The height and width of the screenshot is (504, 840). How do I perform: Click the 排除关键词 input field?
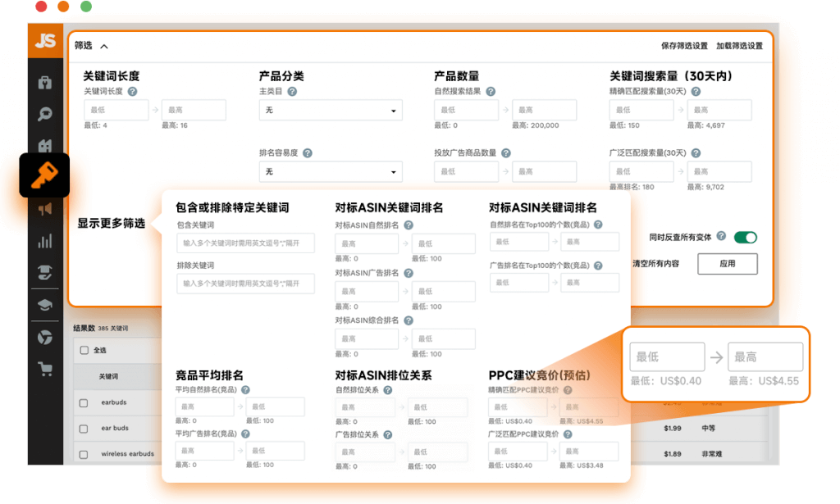click(x=245, y=284)
